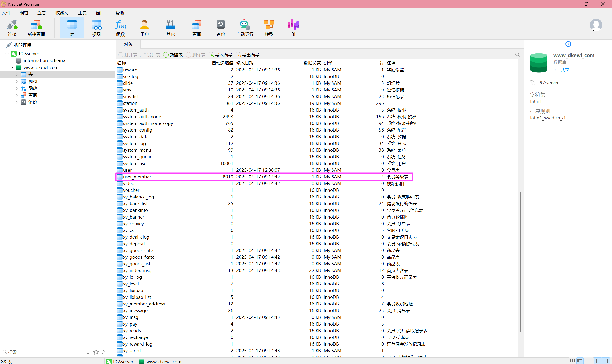Click the search magnifier in object list
The image size is (612, 364).
pyautogui.click(x=517, y=55)
